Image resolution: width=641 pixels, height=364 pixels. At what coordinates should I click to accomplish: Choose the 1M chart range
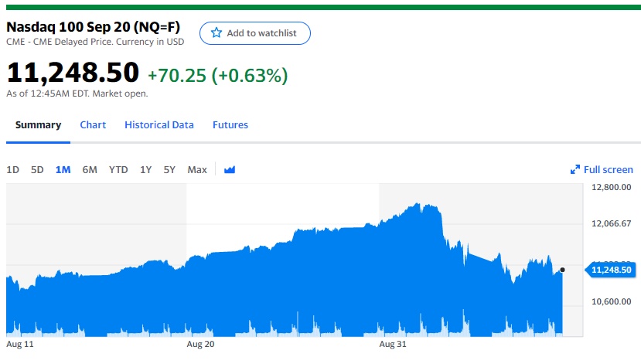63,169
